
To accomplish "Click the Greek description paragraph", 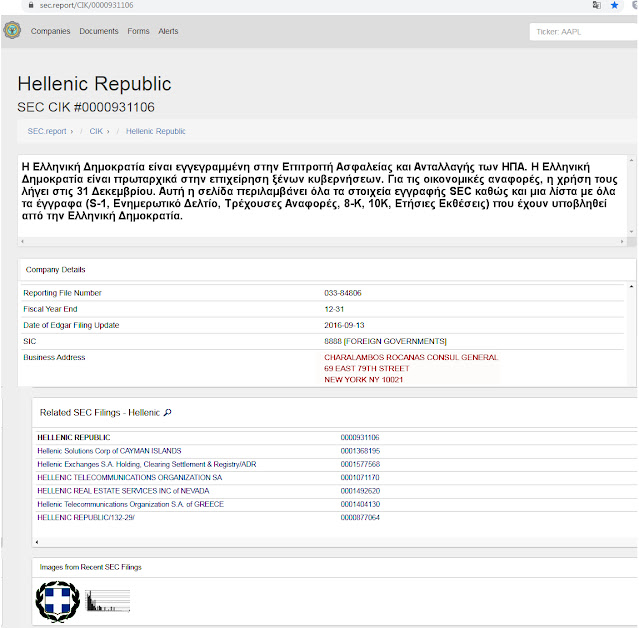I will (x=320, y=191).
